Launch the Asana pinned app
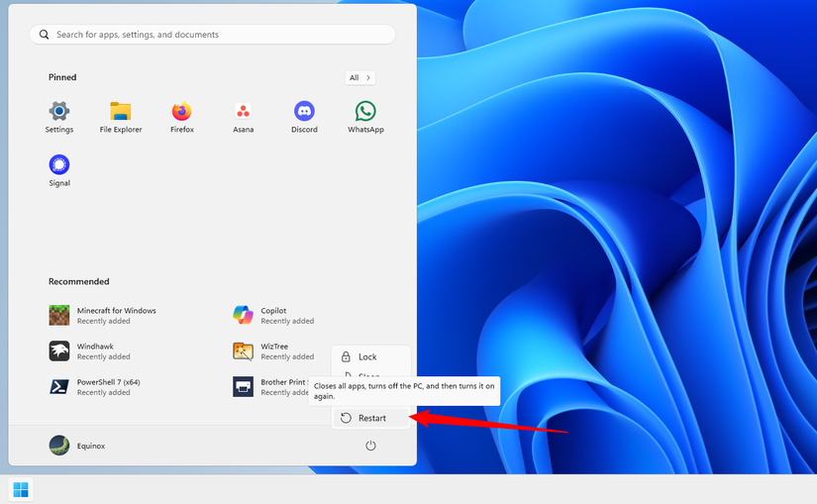 click(243, 116)
